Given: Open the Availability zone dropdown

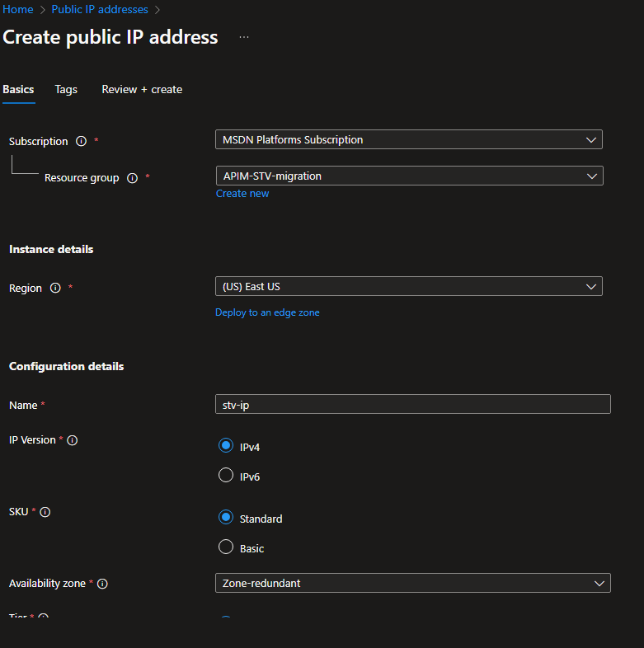Looking at the screenshot, I should [x=413, y=583].
